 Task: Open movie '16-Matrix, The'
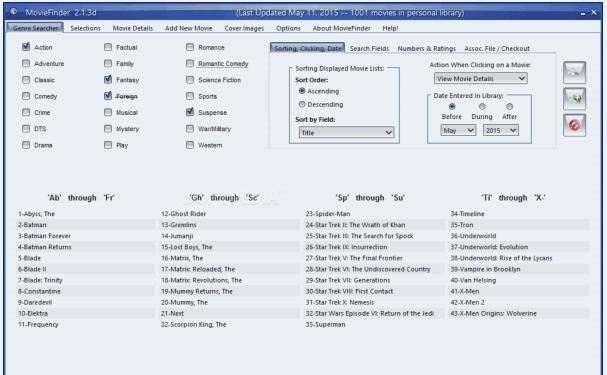tap(182, 258)
